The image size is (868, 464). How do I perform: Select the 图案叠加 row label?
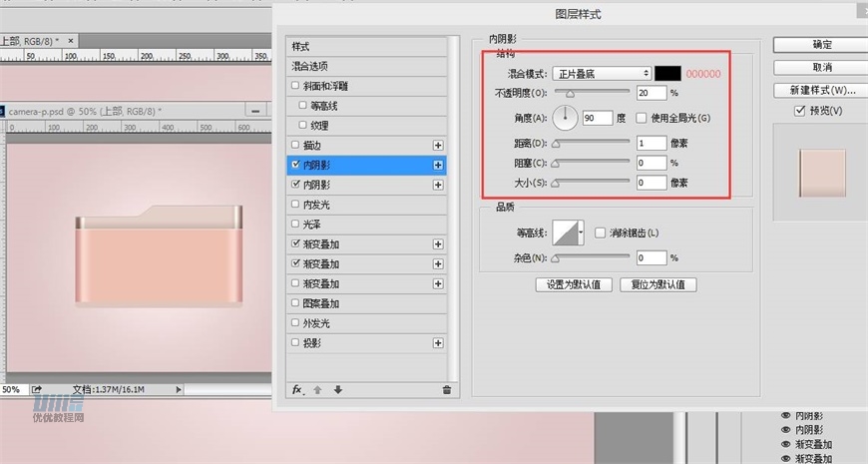click(321, 303)
